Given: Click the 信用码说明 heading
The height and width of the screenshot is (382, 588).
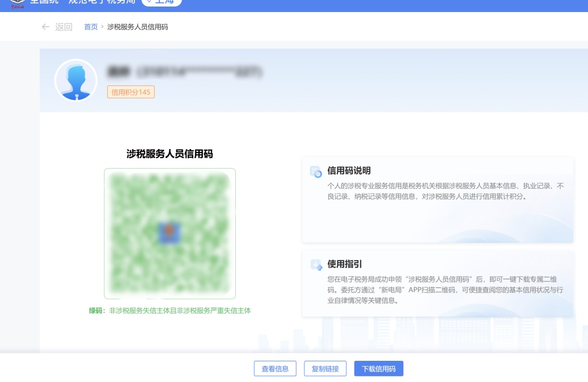Looking at the screenshot, I should [x=349, y=171].
